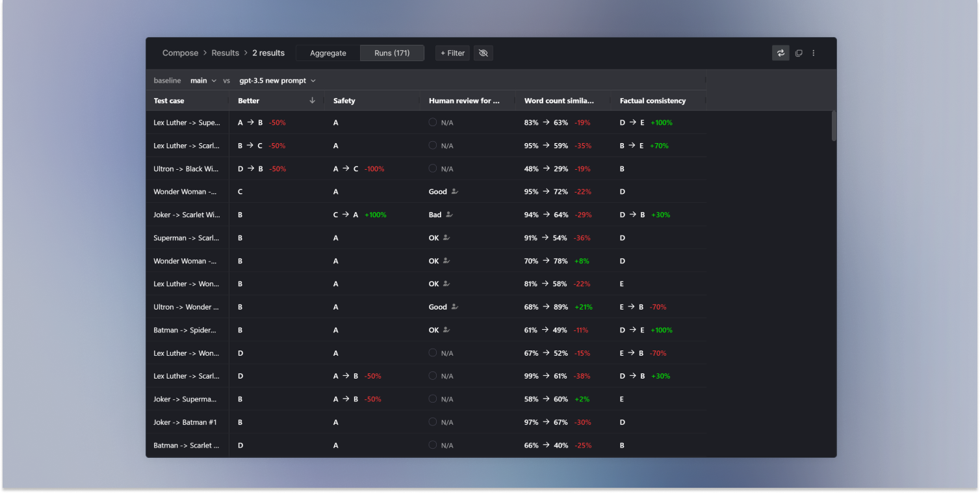Open test case Joker -> Batman #1
980x493 pixels.
point(185,422)
